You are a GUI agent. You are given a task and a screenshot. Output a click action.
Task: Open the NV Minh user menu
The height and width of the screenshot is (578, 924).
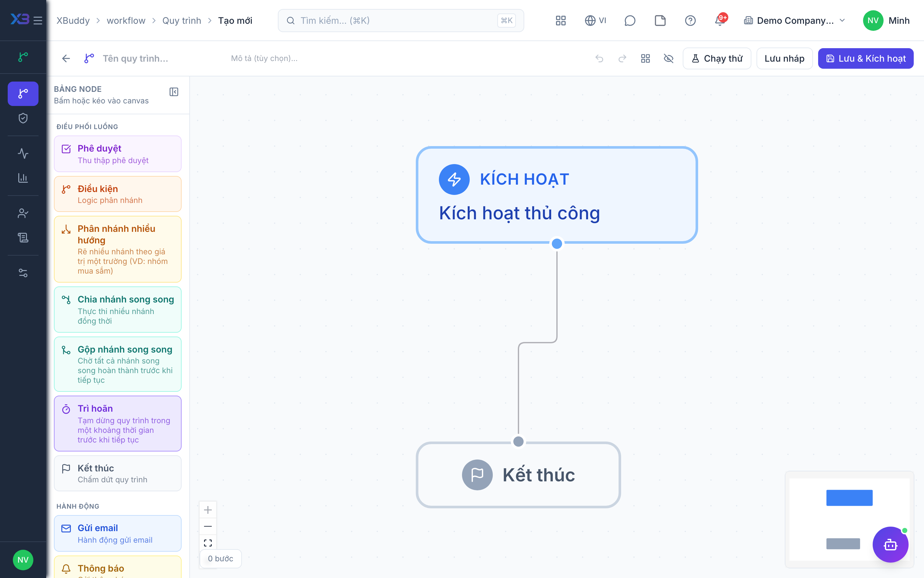point(886,20)
